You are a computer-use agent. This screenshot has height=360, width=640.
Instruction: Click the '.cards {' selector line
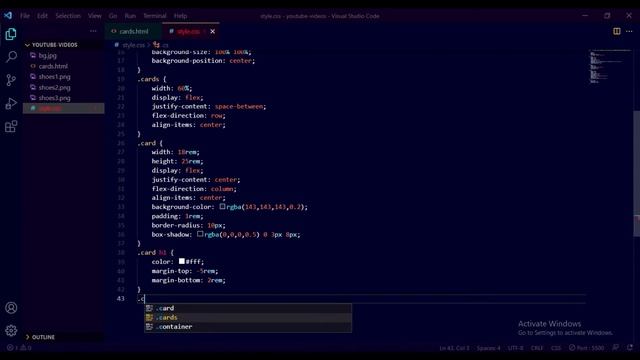pyautogui.click(x=152, y=79)
